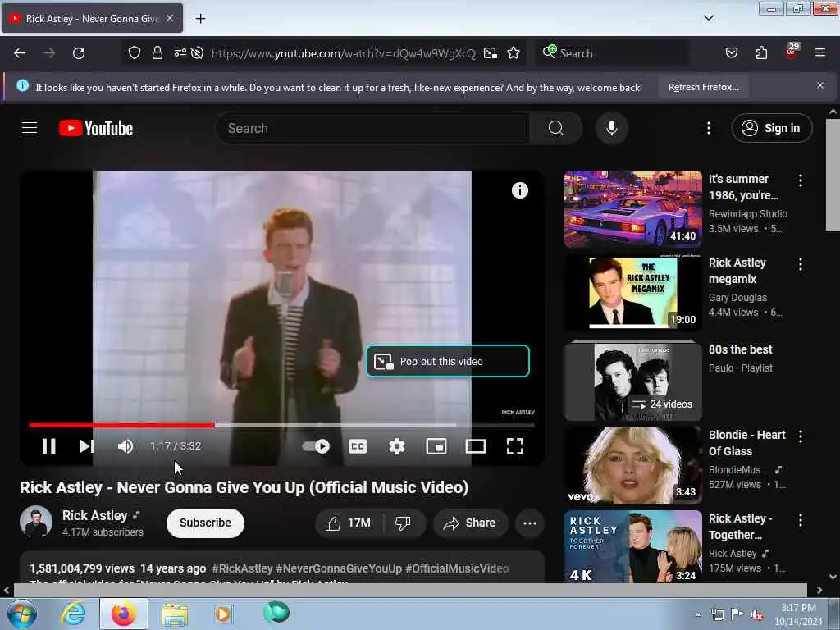The height and width of the screenshot is (630, 840).
Task: Open player settings gear
Action: coord(397,446)
